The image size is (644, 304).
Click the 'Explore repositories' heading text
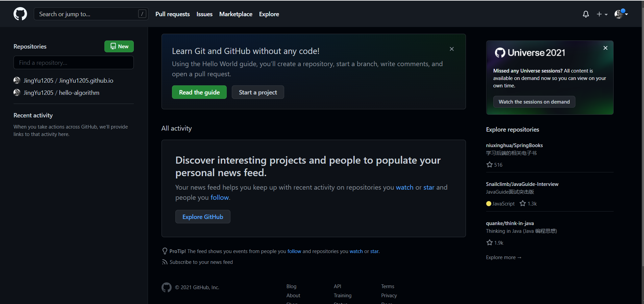tap(513, 130)
